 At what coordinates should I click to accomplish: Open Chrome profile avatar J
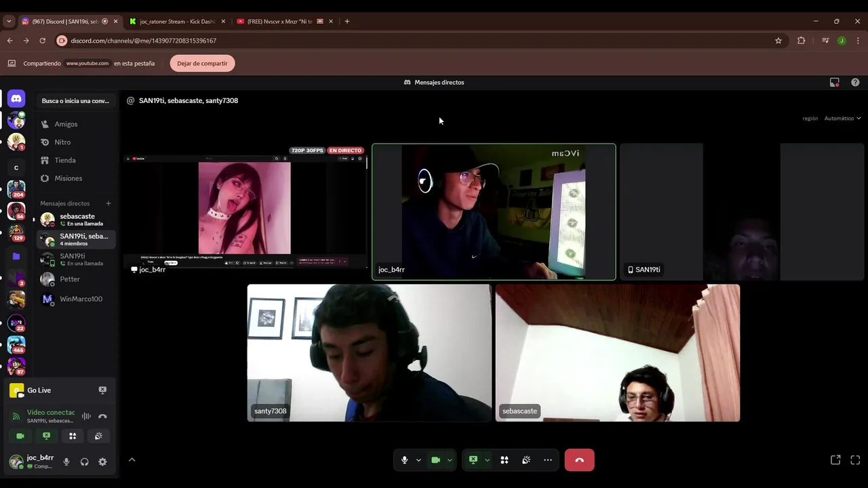842,41
